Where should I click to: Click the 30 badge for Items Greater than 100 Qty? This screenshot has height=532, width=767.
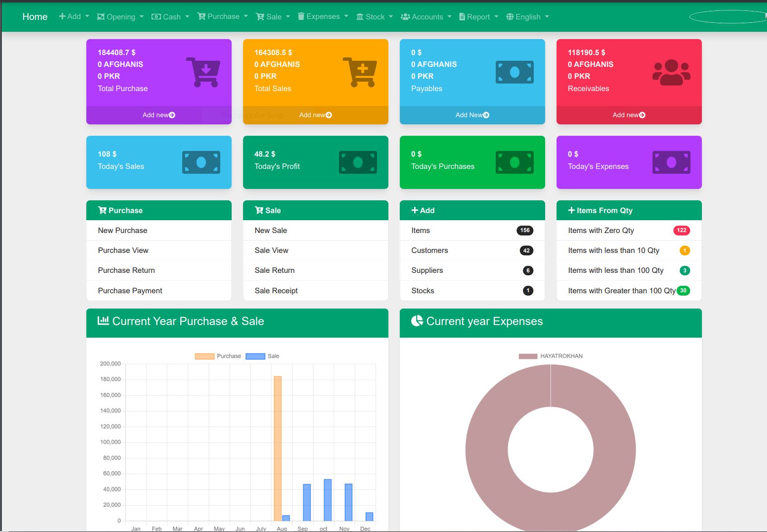point(683,290)
